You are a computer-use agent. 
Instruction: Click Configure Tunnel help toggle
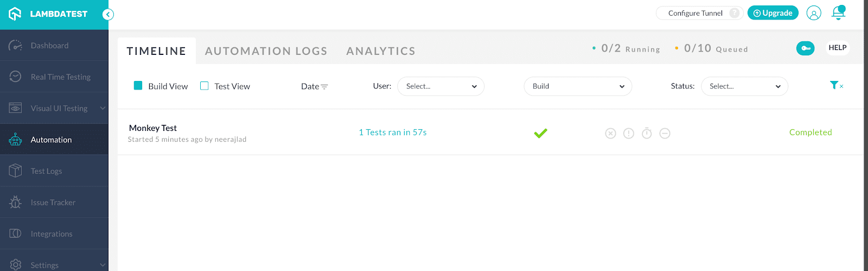point(734,13)
